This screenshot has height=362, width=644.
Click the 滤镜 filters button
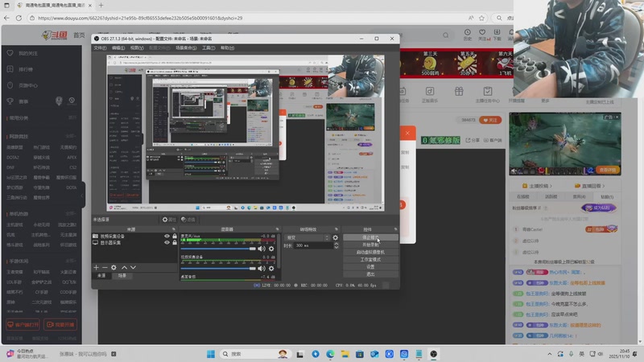[188, 220]
